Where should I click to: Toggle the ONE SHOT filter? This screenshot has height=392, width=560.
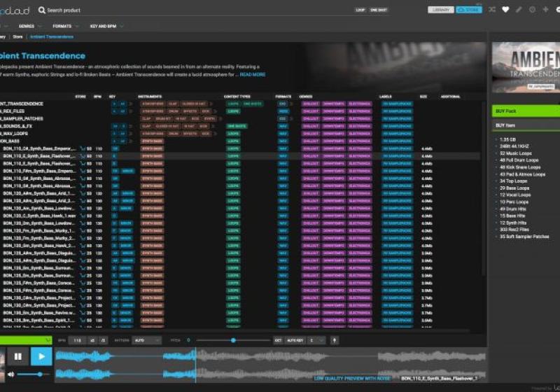[378, 10]
